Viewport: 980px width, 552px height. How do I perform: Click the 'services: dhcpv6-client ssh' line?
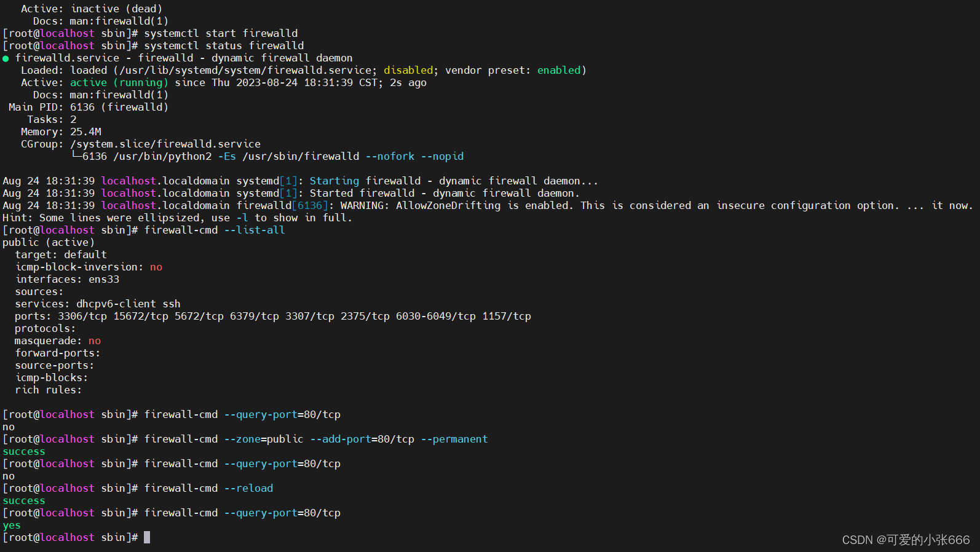[98, 304]
